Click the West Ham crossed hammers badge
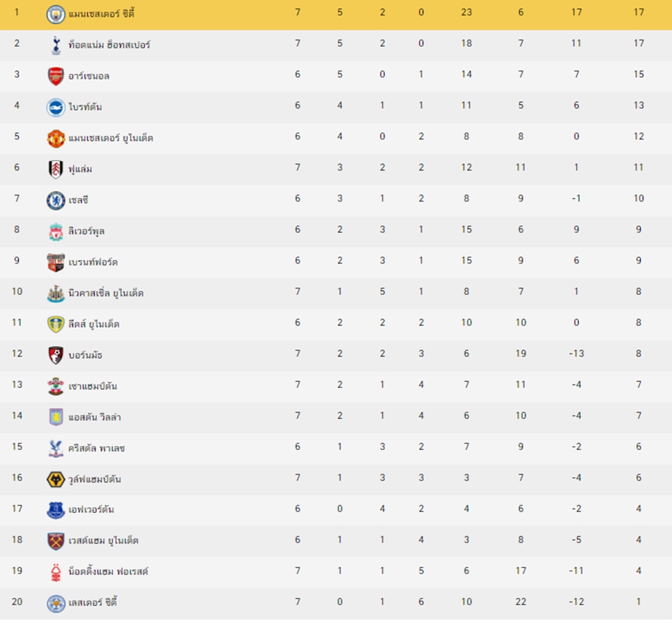The width and height of the screenshot is (672, 624). pyautogui.click(x=56, y=541)
